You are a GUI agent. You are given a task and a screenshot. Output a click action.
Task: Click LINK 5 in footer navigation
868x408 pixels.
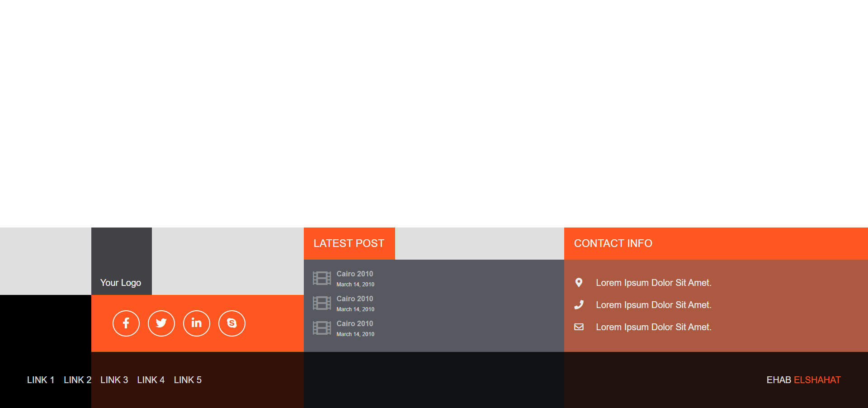click(188, 380)
